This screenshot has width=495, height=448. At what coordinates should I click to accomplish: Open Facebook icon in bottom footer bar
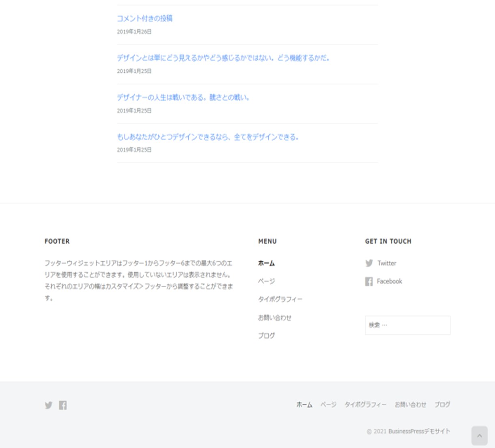[x=63, y=405]
